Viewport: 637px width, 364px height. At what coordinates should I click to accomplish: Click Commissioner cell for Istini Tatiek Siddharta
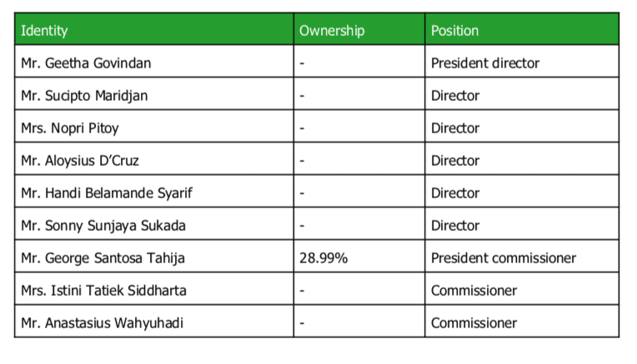tap(522, 288)
